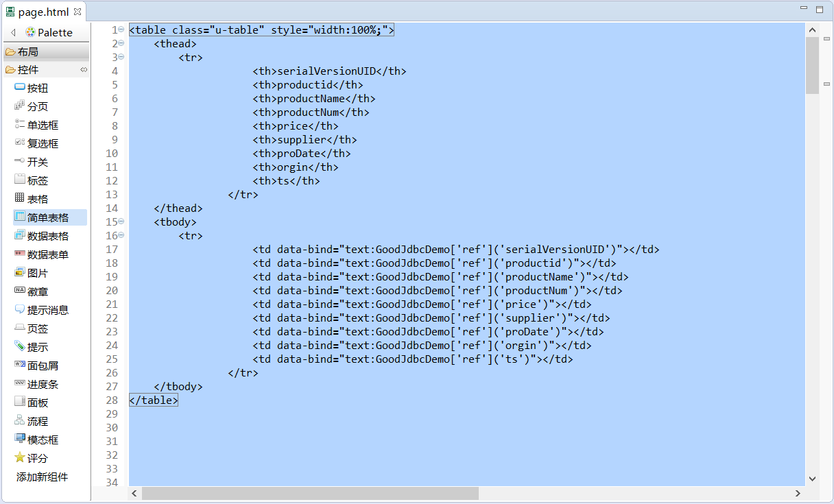
Task: Pick the 评分 star rating widget
Action: 38,458
